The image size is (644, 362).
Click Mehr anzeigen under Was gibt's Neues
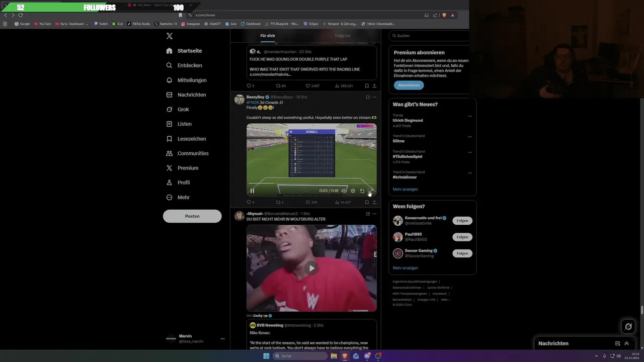[x=406, y=189]
